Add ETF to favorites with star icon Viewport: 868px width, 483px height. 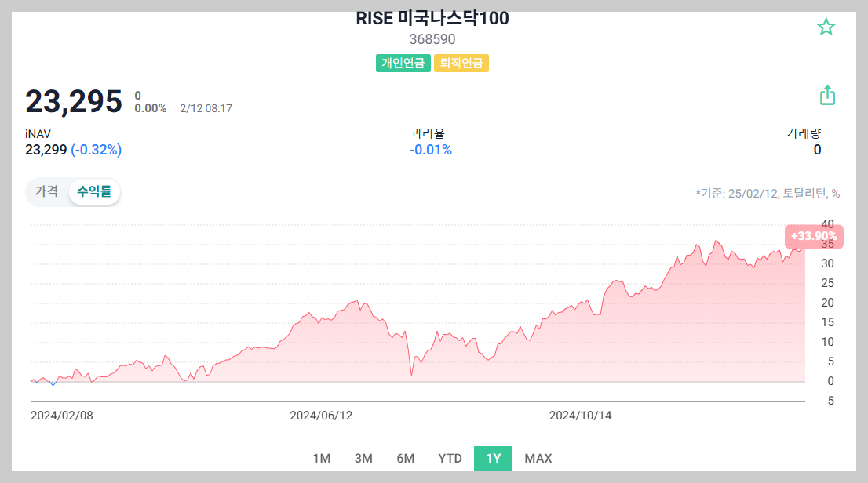tap(826, 27)
